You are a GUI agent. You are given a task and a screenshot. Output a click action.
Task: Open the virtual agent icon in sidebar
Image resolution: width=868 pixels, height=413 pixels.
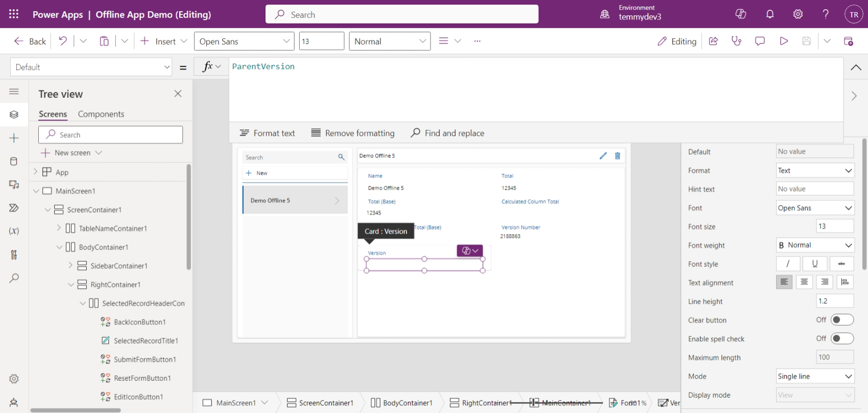point(14,402)
